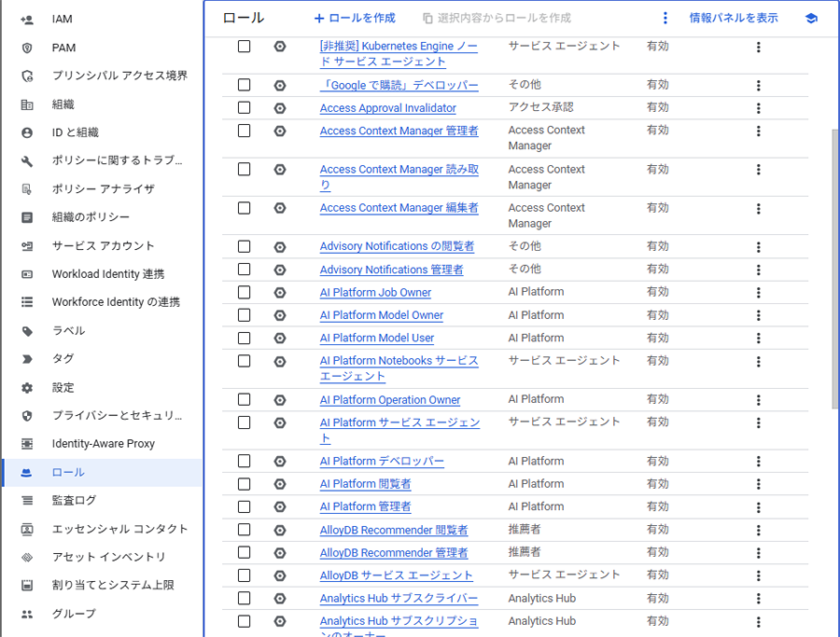Click the vertical scrollbar of roles list
Image resolution: width=840 pixels, height=637 pixels.
point(834,270)
